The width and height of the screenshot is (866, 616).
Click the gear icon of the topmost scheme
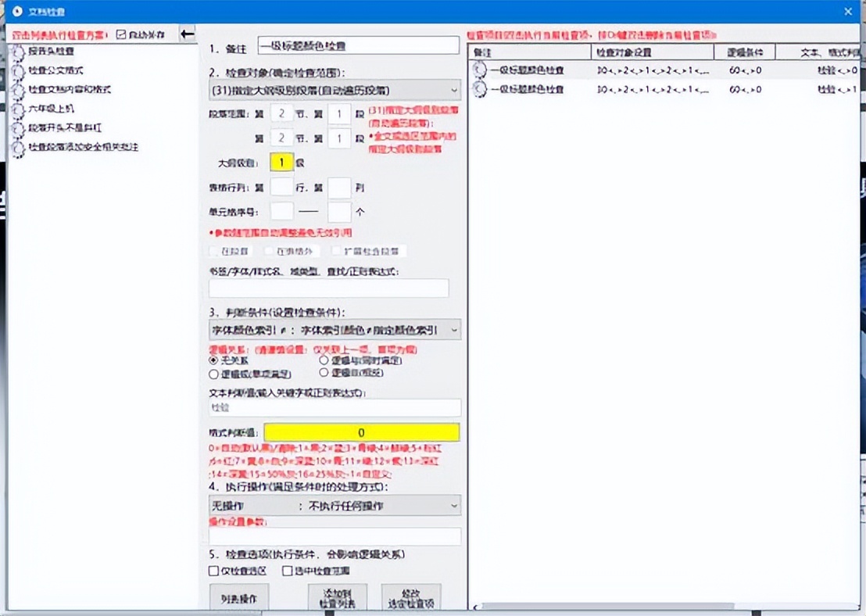click(x=18, y=52)
